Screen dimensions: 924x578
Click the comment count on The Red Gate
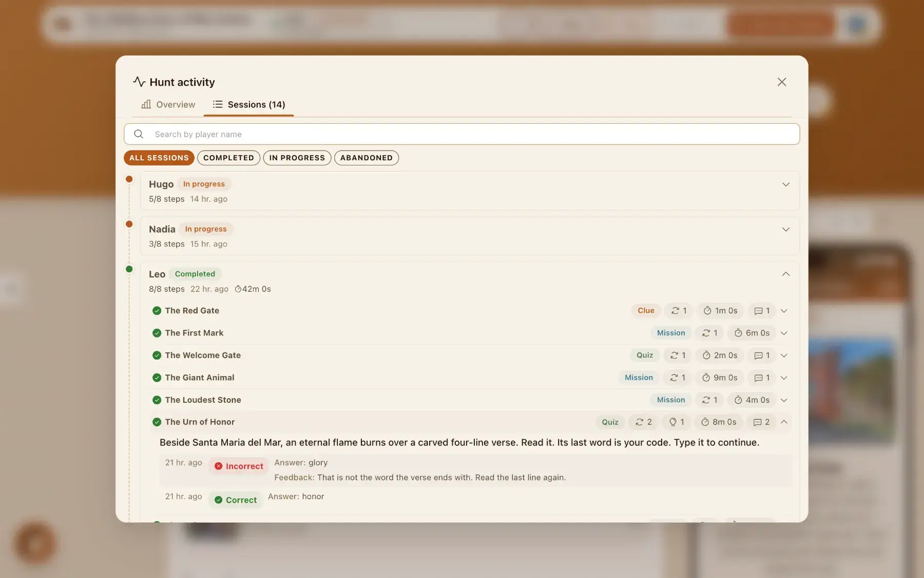(x=762, y=310)
